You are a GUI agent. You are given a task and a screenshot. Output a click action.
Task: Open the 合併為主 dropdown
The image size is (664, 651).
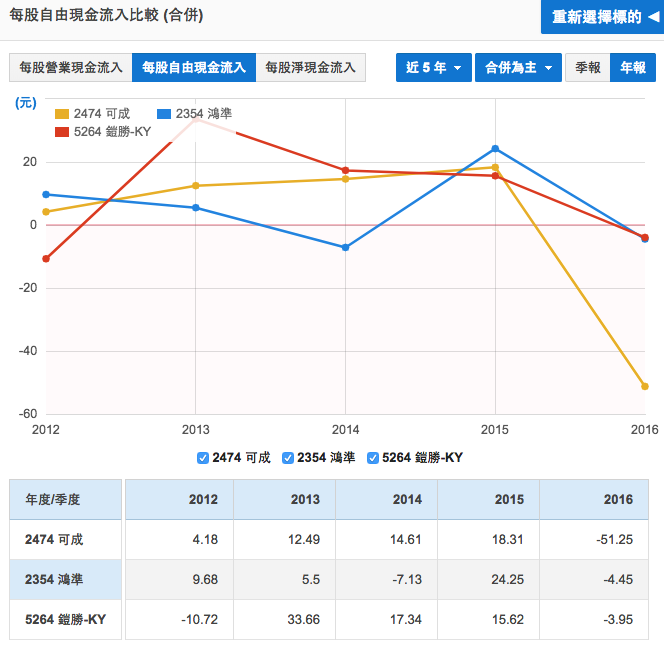[517, 68]
